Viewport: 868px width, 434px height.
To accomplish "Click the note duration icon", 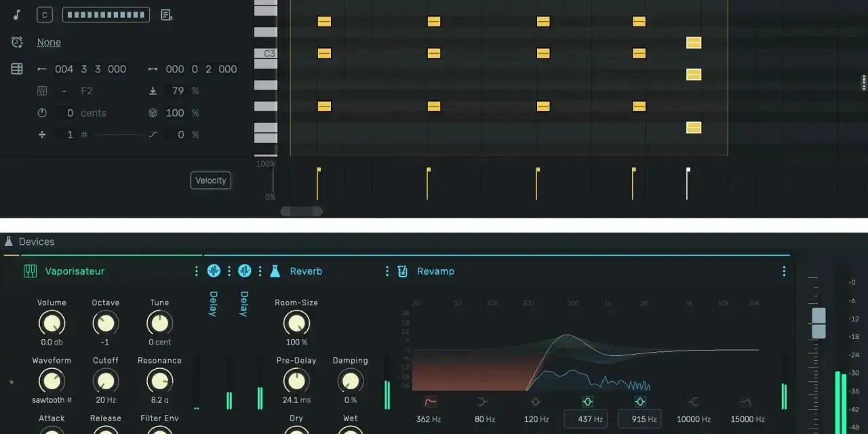I will 153,69.
